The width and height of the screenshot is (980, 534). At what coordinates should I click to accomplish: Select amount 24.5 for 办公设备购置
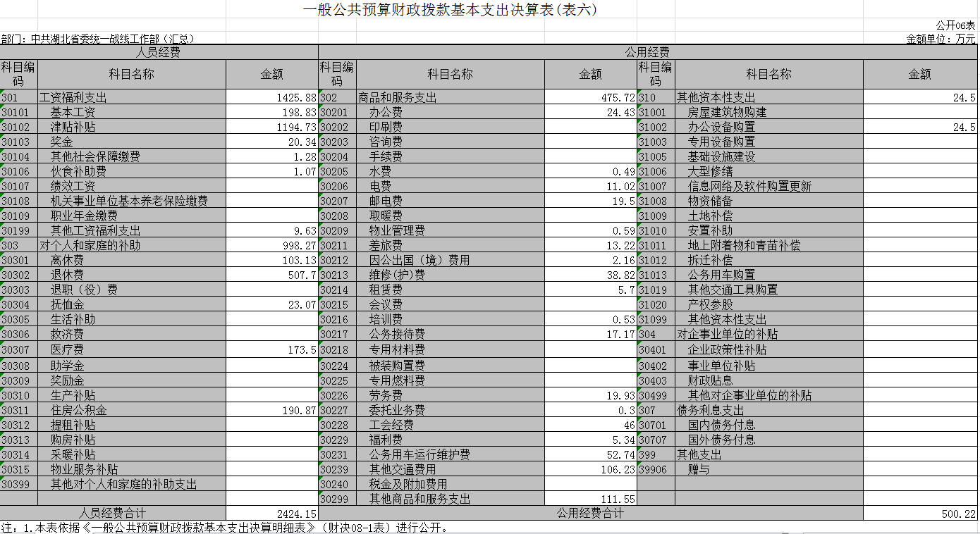tap(920, 127)
